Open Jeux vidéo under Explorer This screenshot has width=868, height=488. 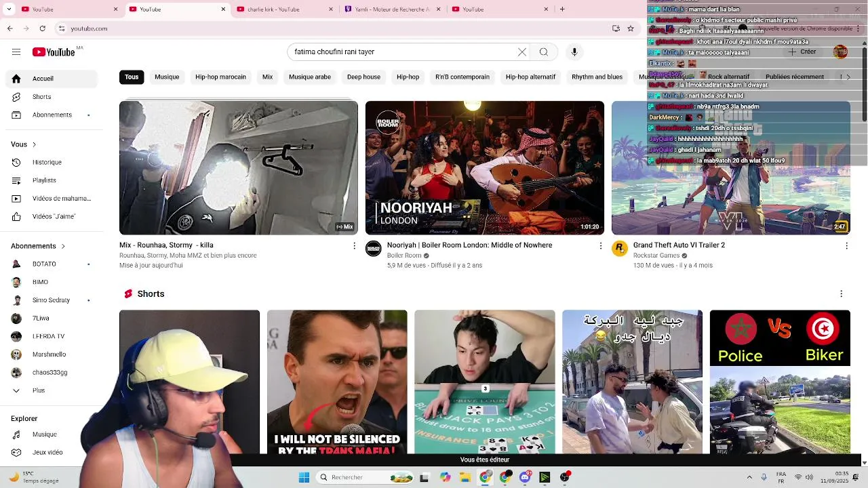(x=54, y=452)
